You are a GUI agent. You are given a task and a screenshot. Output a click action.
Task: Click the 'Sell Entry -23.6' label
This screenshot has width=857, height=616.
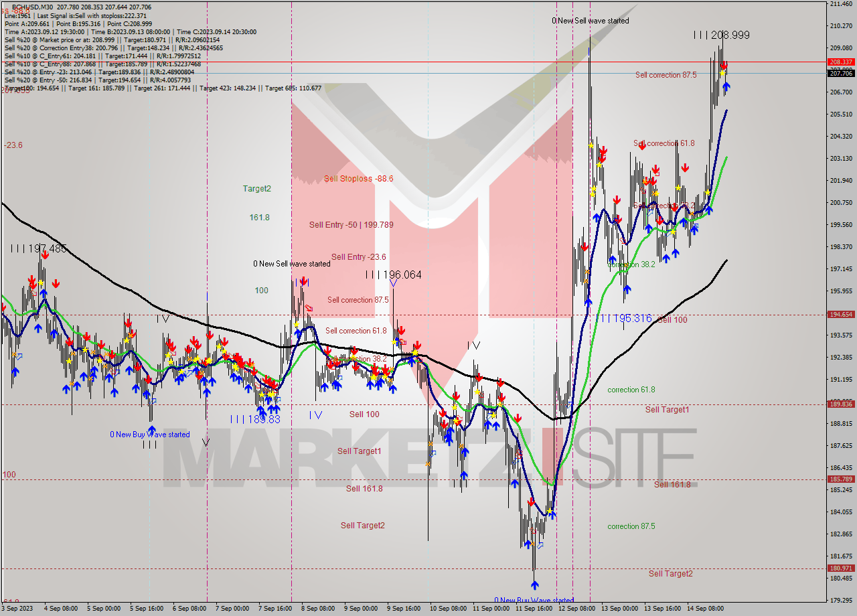358,257
